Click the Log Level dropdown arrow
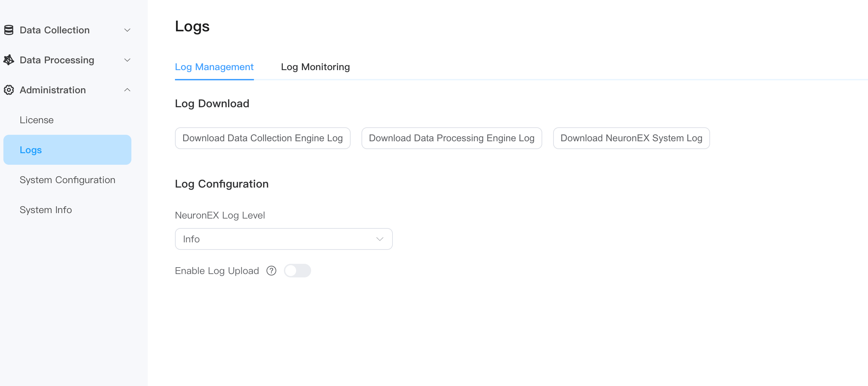 (380, 239)
